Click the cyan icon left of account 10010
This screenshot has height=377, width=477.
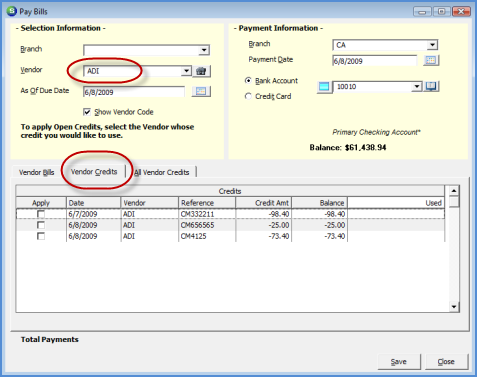click(x=324, y=87)
